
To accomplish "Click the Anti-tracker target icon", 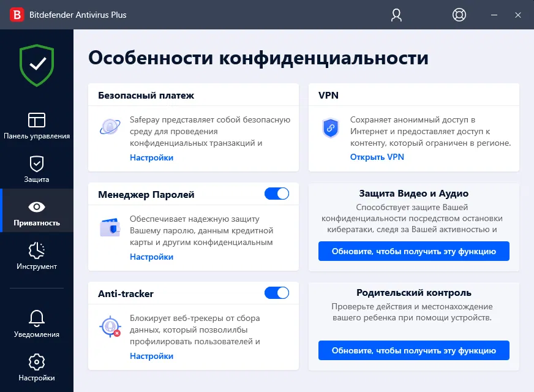I will point(110,326).
